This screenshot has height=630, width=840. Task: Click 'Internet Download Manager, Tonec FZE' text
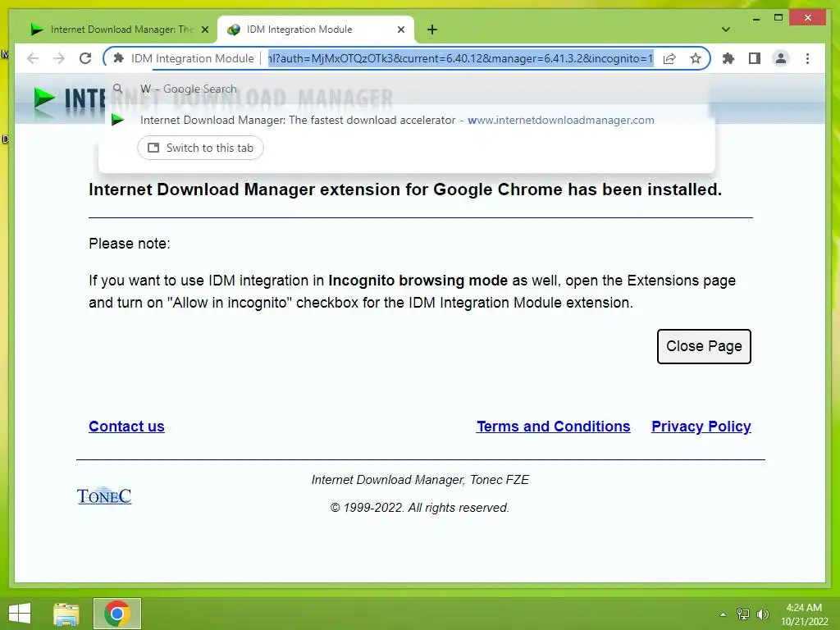[420, 480]
